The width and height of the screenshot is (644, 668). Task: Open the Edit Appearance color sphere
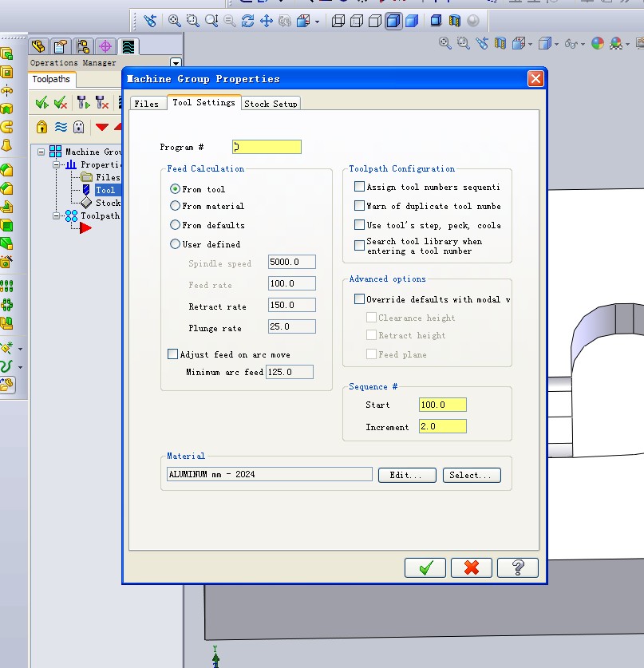click(x=598, y=44)
